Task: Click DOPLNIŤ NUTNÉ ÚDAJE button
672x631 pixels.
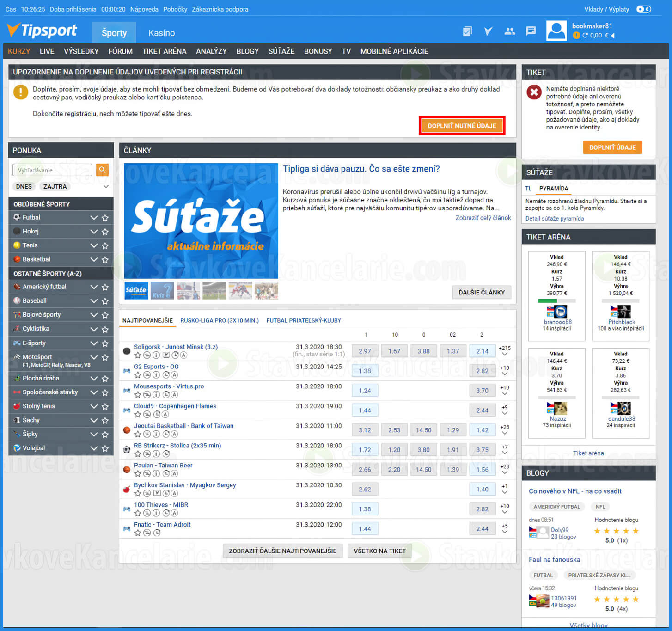Action: (462, 126)
